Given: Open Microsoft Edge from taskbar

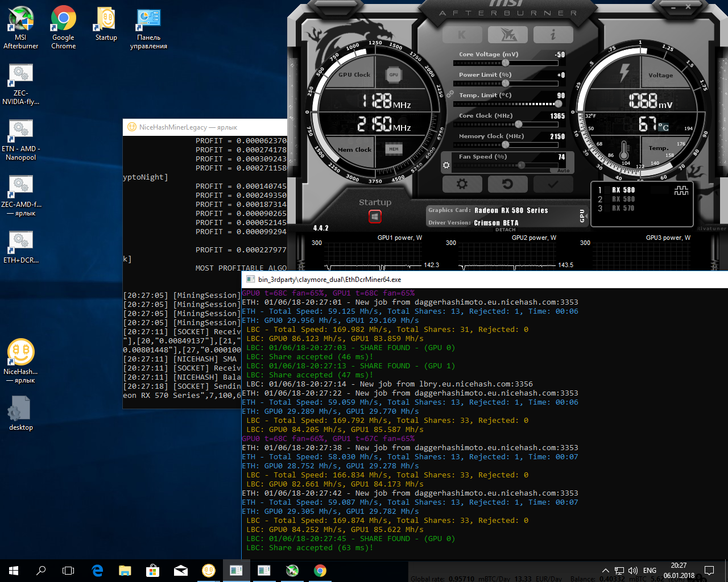Looking at the screenshot, I should pos(97,571).
